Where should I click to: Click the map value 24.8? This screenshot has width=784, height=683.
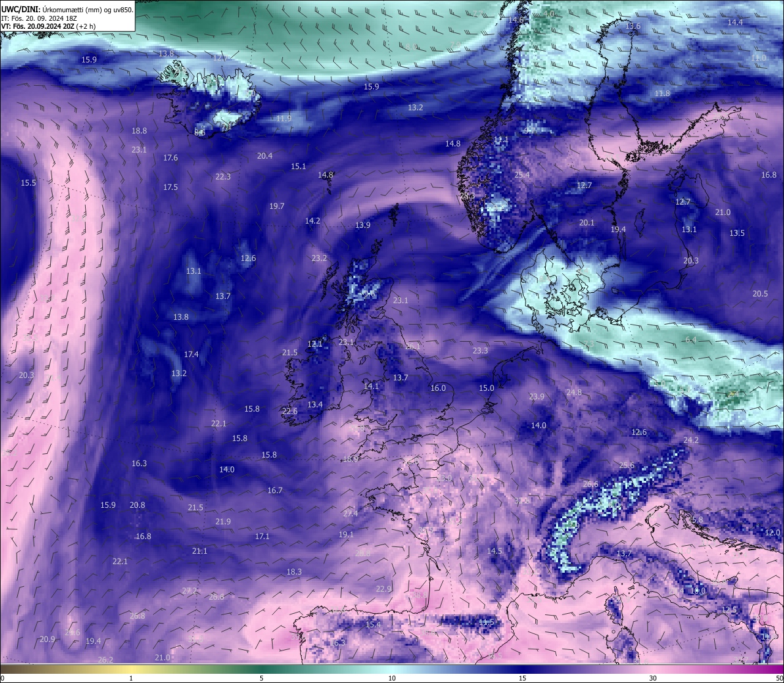pyautogui.click(x=574, y=393)
